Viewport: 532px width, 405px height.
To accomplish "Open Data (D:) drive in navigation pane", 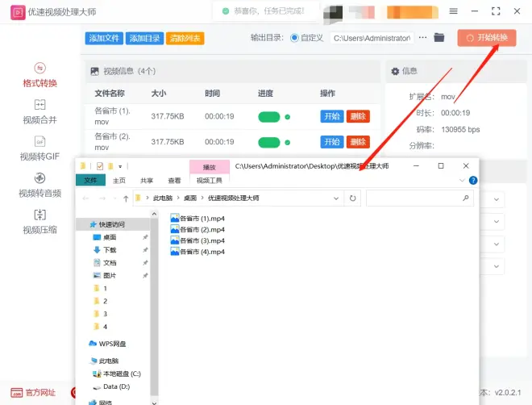I will pos(116,386).
